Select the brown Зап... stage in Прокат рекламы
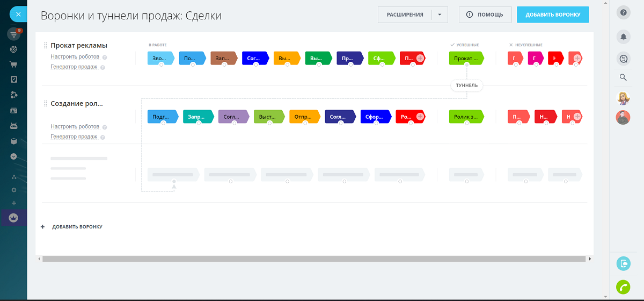This screenshot has height=301, width=644. (224, 58)
